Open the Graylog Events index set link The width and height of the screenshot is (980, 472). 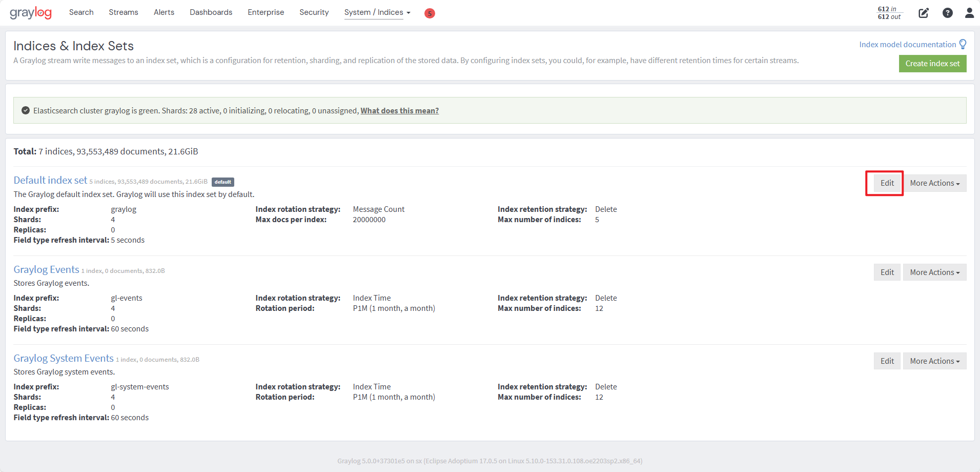(x=46, y=269)
